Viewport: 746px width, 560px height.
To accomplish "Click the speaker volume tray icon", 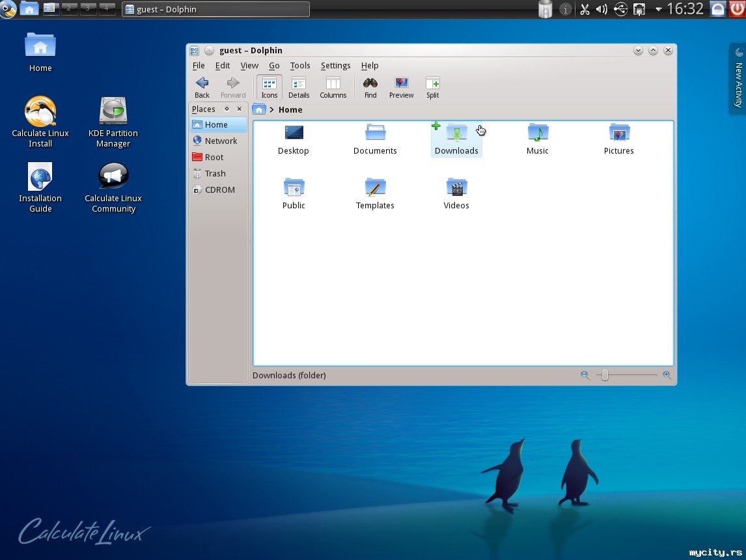I will 602,9.
